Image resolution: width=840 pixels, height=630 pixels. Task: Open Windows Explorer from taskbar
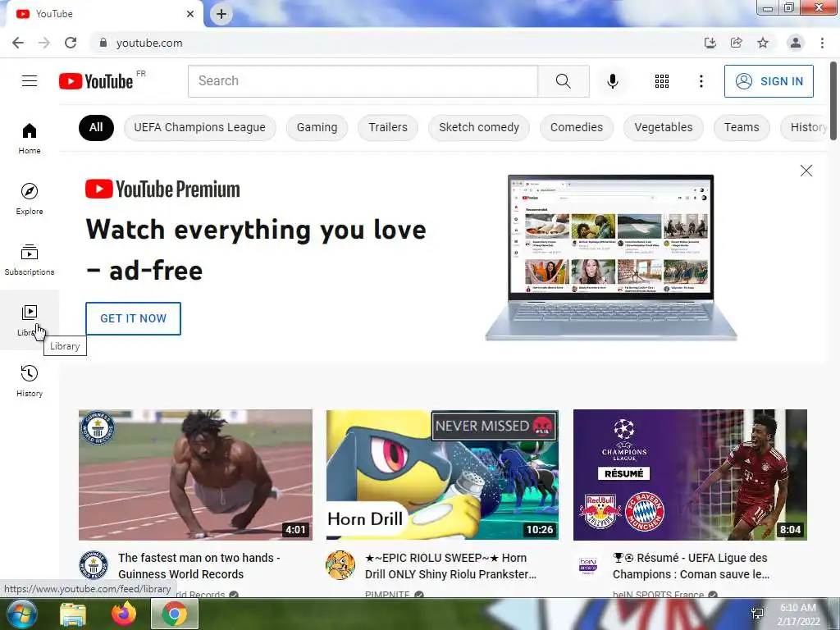[73, 614]
